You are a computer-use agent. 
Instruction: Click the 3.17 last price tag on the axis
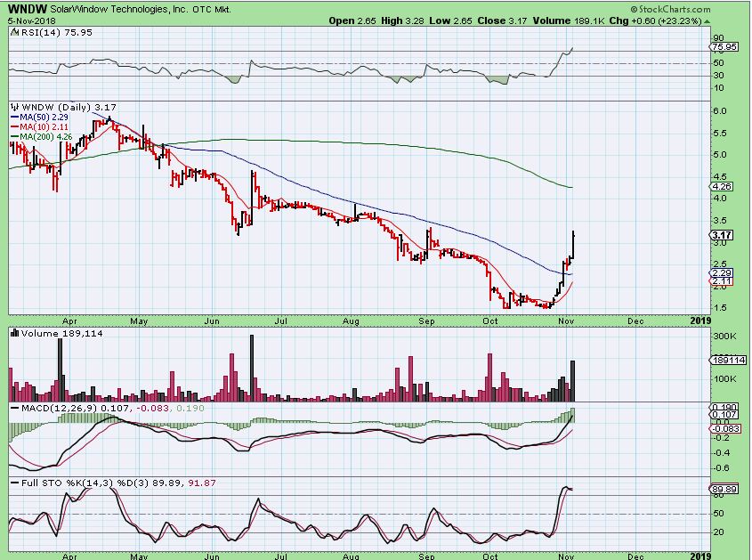tap(722, 235)
